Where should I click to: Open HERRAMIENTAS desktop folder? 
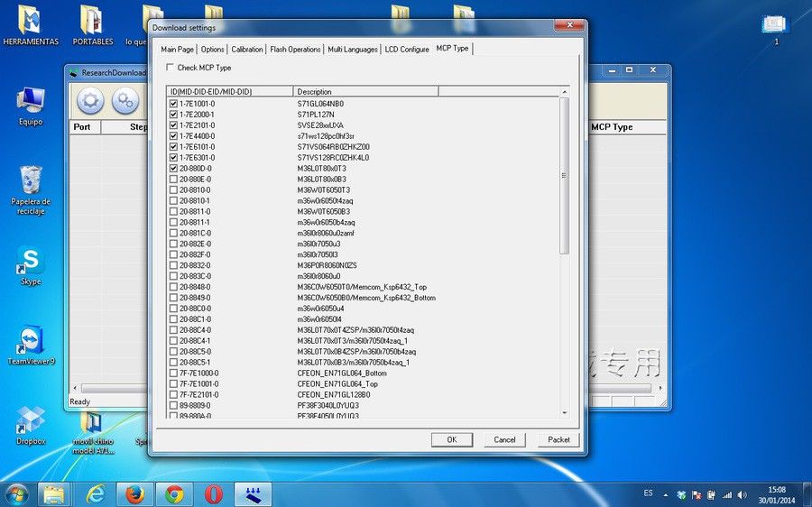click(x=31, y=25)
